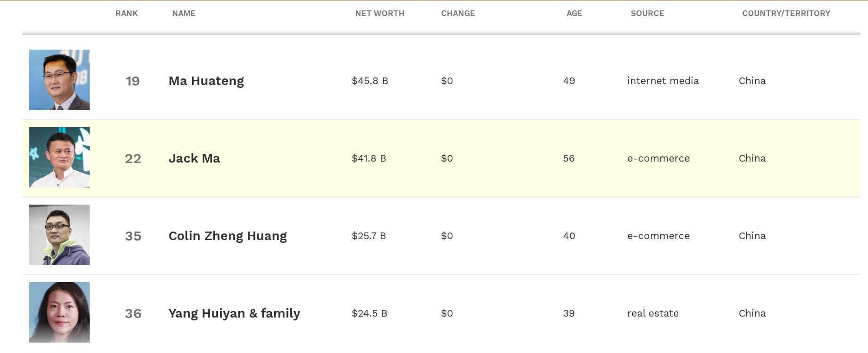Image resolution: width=868 pixels, height=353 pixels.
Task: Select the internet media source cell
Action: coord(663,81)
